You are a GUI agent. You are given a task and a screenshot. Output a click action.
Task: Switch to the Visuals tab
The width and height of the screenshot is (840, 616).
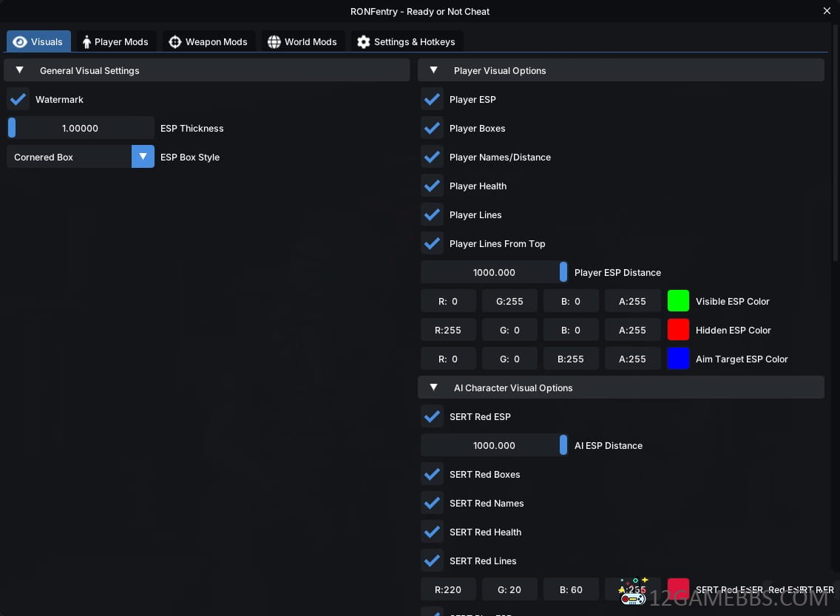point(38,42)
